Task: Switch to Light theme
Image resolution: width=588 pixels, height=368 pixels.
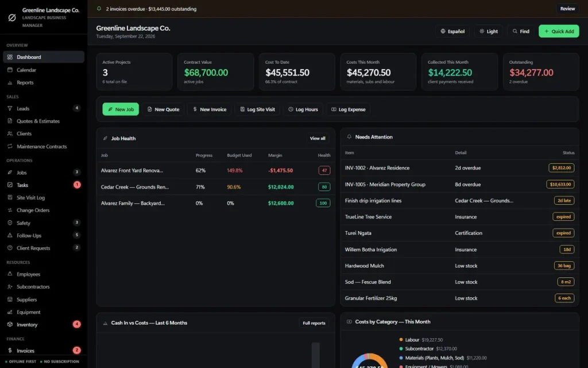Action: coord(488,31)
